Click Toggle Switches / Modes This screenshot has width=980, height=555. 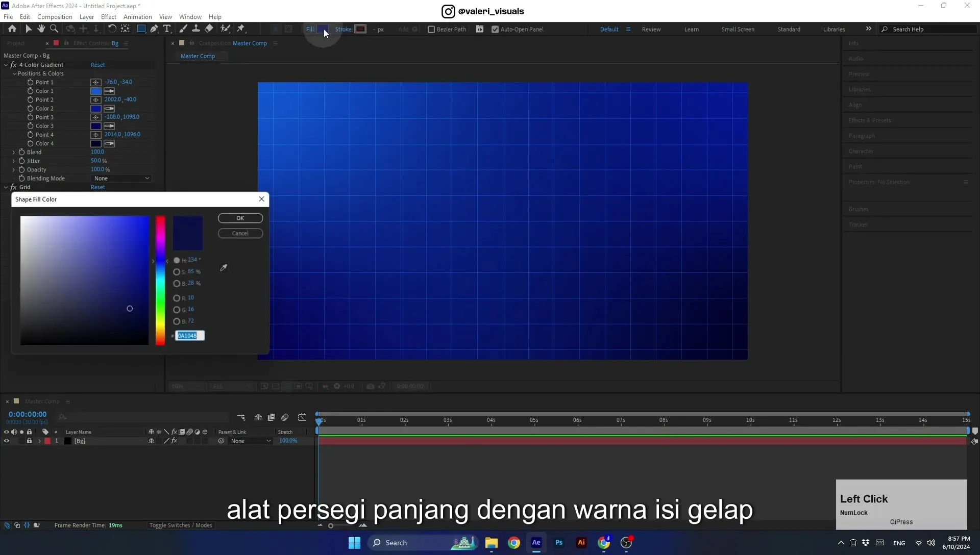(181, 525)
